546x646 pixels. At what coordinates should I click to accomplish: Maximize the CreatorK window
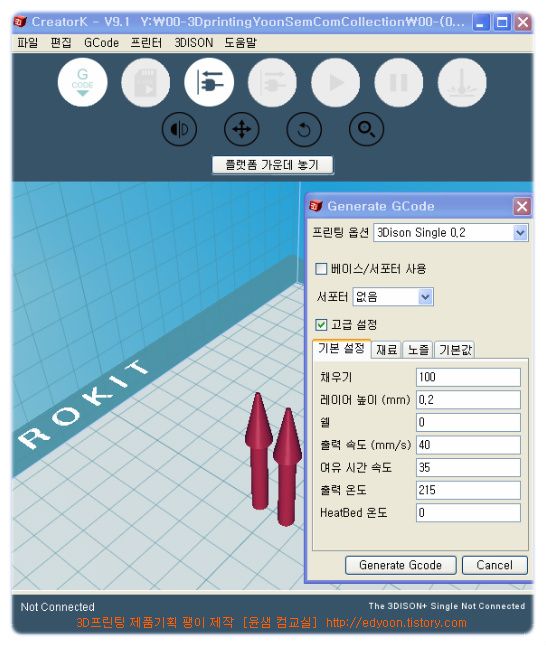502,22
